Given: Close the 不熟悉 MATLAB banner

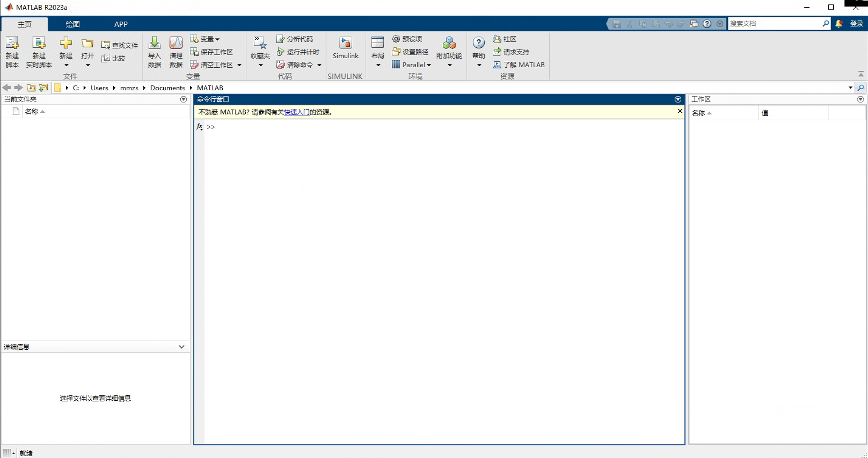Looking at the screenshot, I should [x=680, y=111].
